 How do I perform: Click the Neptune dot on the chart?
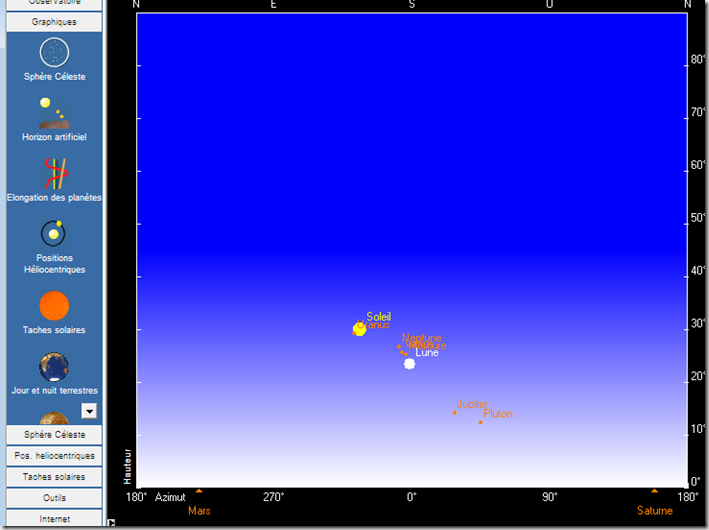pos(399,347)
